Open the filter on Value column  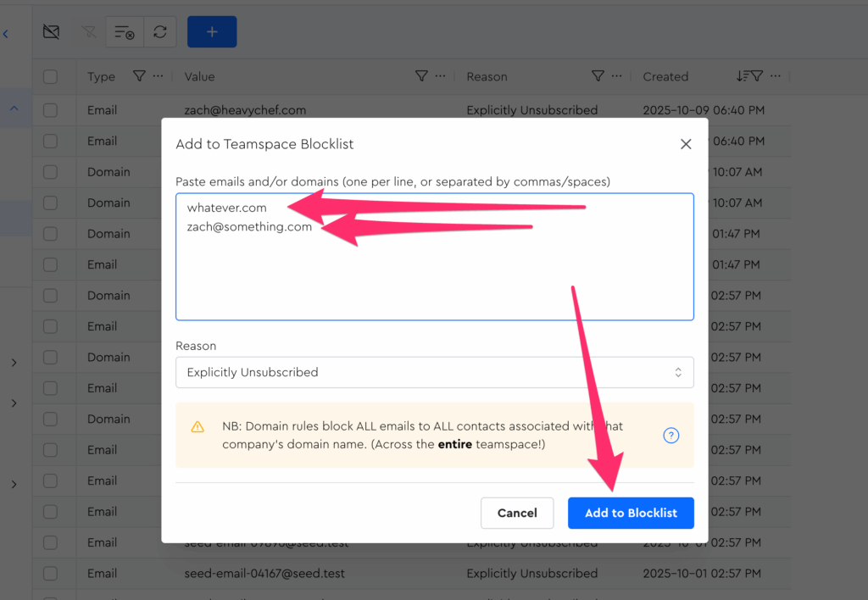tap(421, 76)
